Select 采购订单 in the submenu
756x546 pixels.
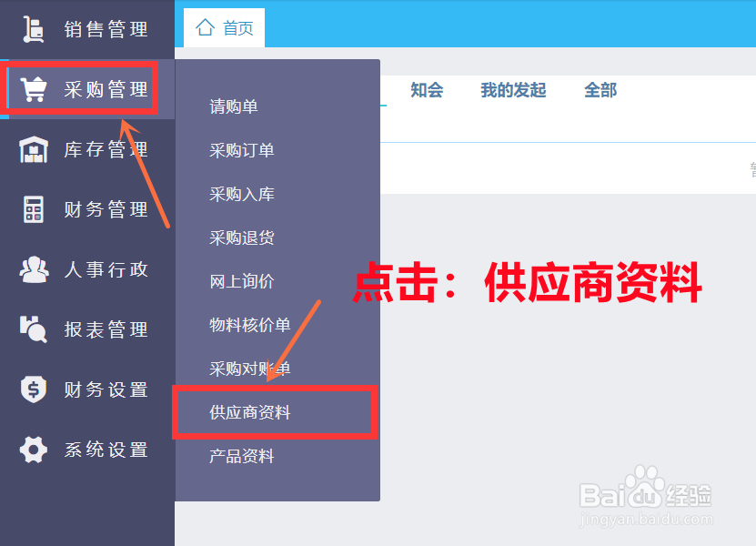point(237,150)
